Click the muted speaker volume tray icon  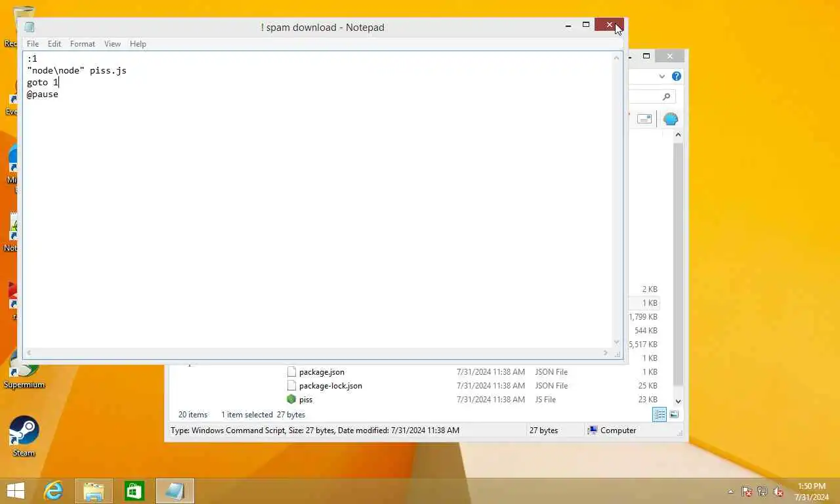click(x=778, y=492)
